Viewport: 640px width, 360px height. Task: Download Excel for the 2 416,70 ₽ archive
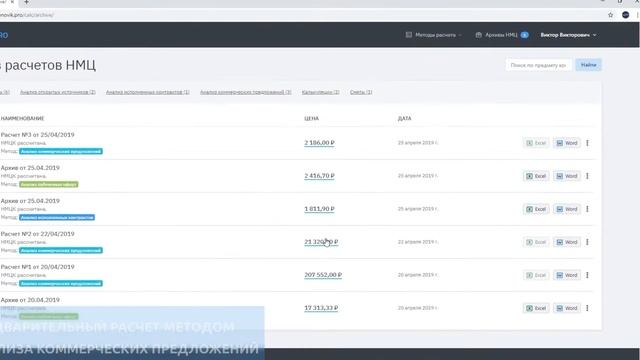[536, 176]
